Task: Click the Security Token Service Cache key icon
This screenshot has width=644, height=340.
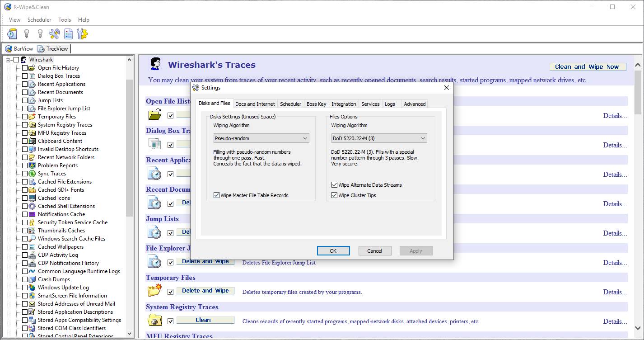Action: point(32,222)
